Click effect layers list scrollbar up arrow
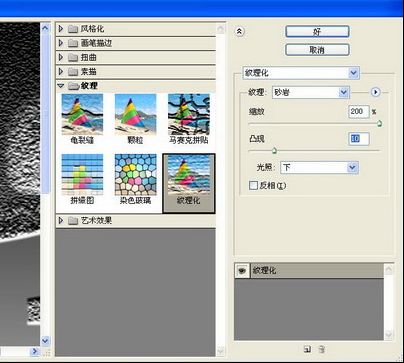Viewport: 404px width, 363px height. 389,269
